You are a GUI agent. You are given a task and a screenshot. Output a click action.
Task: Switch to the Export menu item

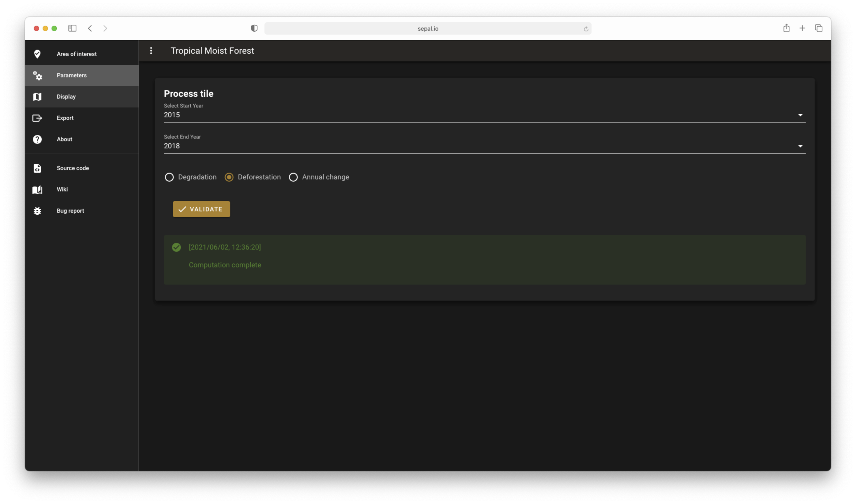[65, 118]
